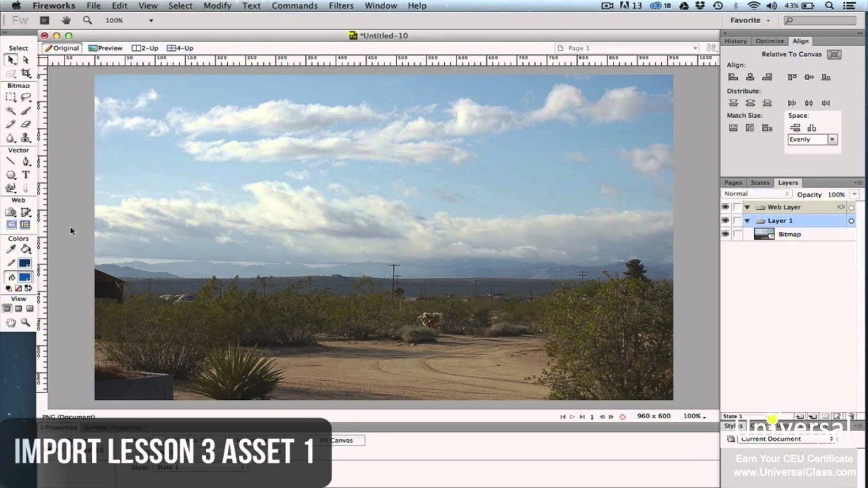This screenshot has height=488, width=868.
Task: Collapse the Layer 1 triangle
Action: (x=747, y=221)
